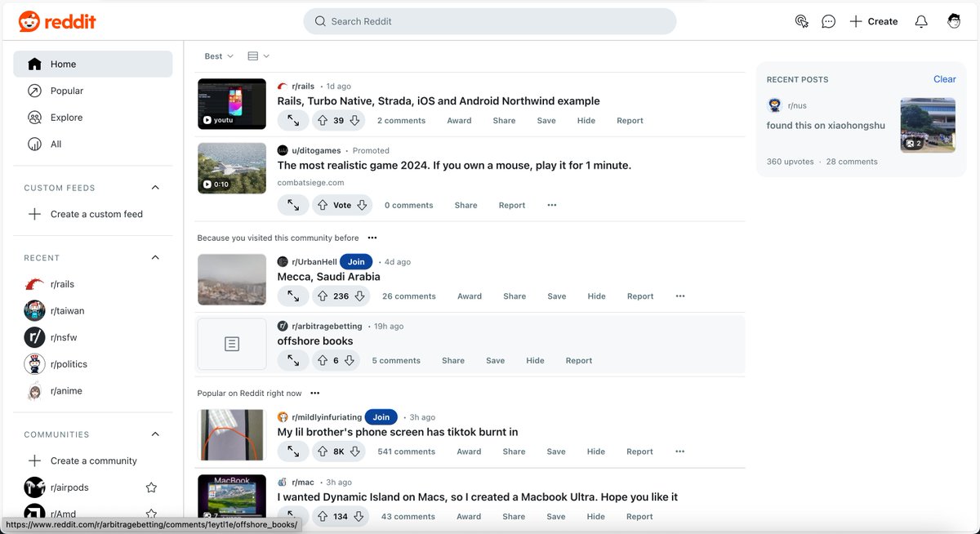The image size is (980, 534).
Task: Collapse the Communities section
Action: click(x=155, y=434)
